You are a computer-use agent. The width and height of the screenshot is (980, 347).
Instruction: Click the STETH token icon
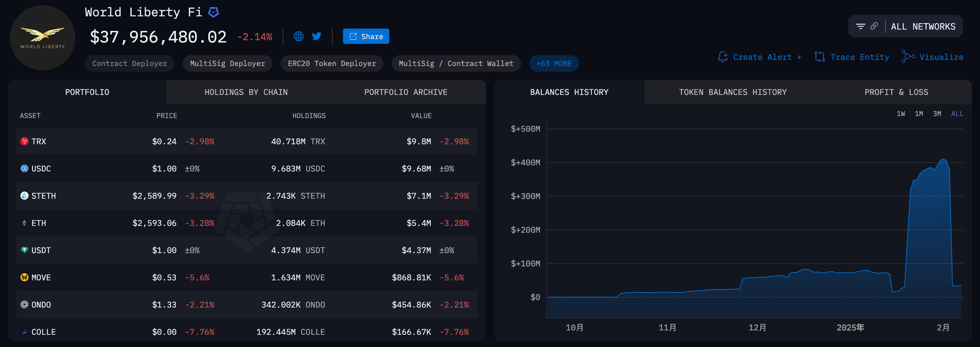(24, 196)
